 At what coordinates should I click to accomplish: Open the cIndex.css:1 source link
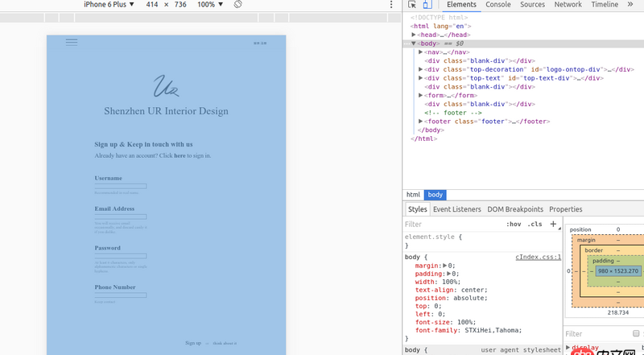(538, 257)
